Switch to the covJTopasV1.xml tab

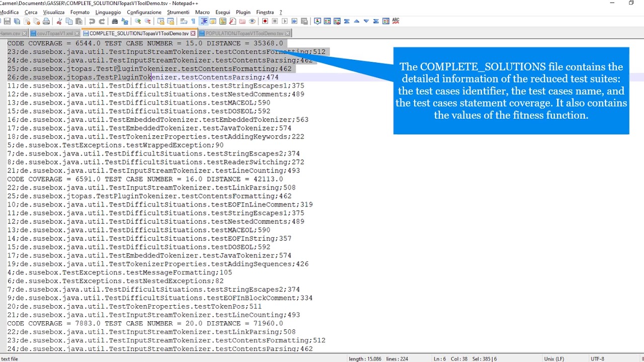point(54,34)
